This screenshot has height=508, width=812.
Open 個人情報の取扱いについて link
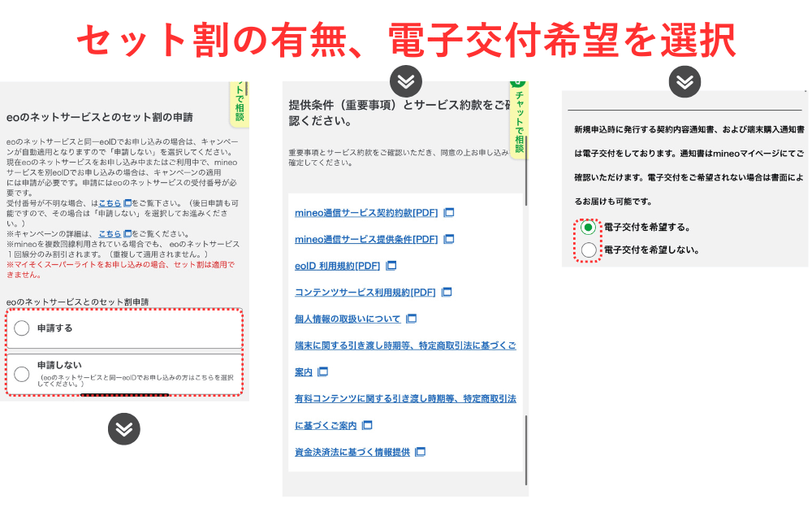(x=348, y=319)
